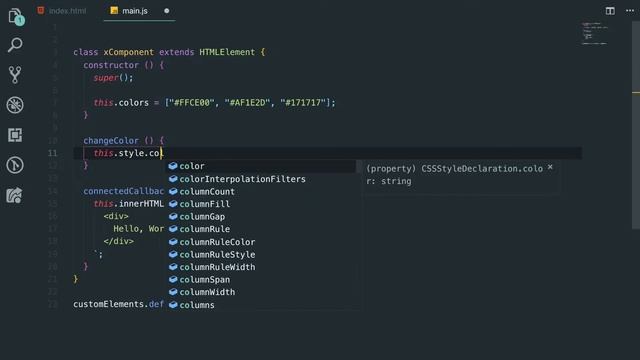The image size is (640, 360).
Task: Open the Extensions panel icon
Action: (15, 135)
